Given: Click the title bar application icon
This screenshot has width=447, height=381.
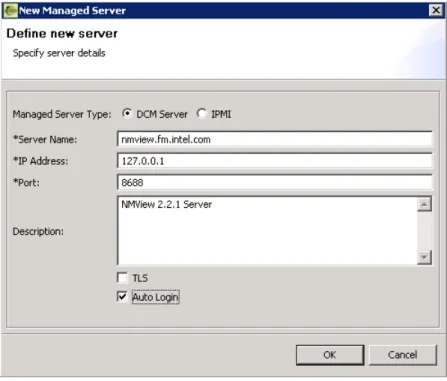Looking at the screenshot, I should 10,10.
